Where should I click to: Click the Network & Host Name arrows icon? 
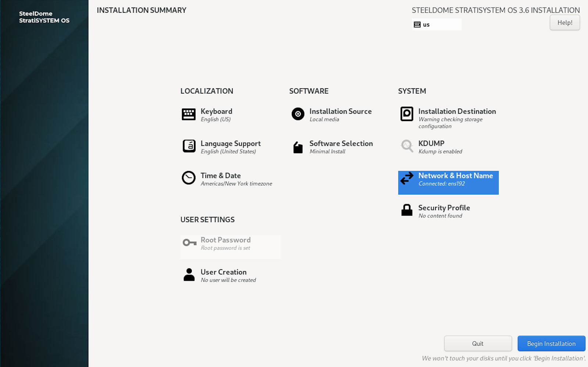point(406,179)
